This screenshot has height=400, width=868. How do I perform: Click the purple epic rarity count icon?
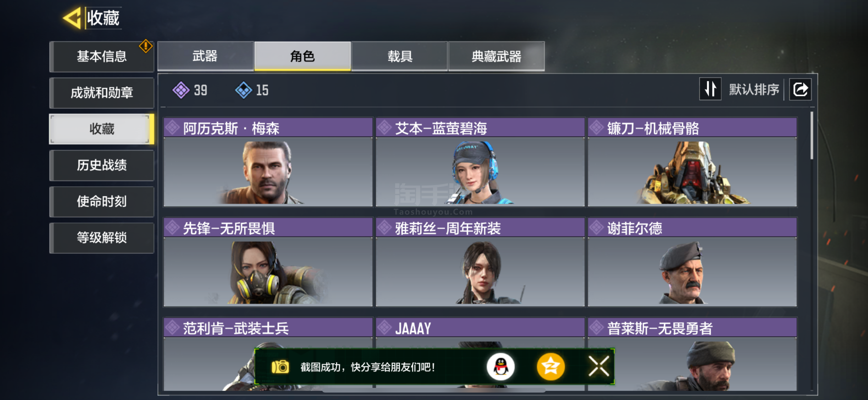click(181, 90)
